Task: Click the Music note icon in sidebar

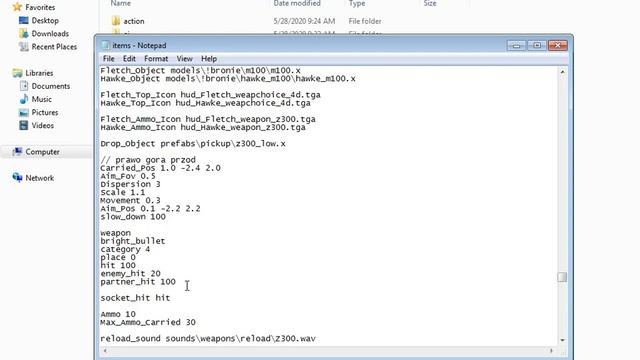Action: (24, 99)
